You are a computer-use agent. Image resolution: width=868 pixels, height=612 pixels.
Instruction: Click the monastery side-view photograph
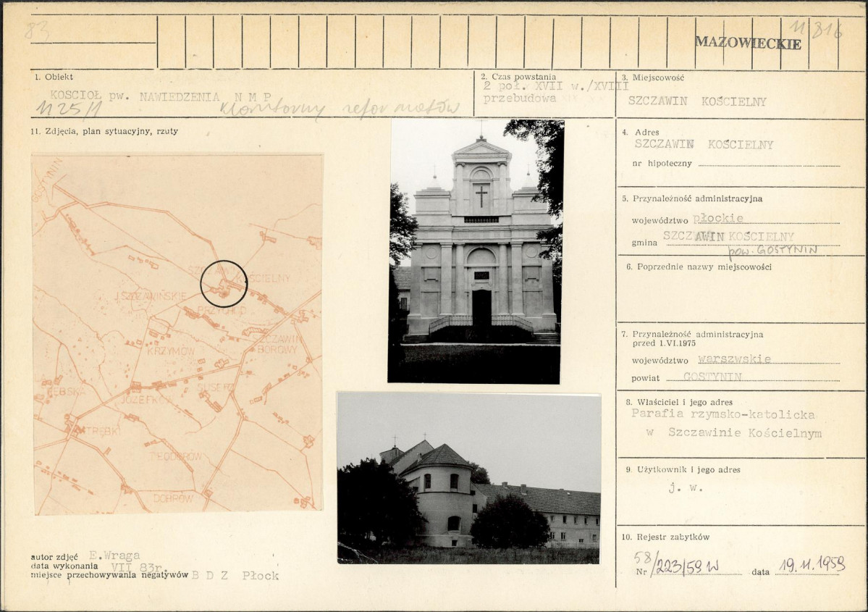coord(469,478)
